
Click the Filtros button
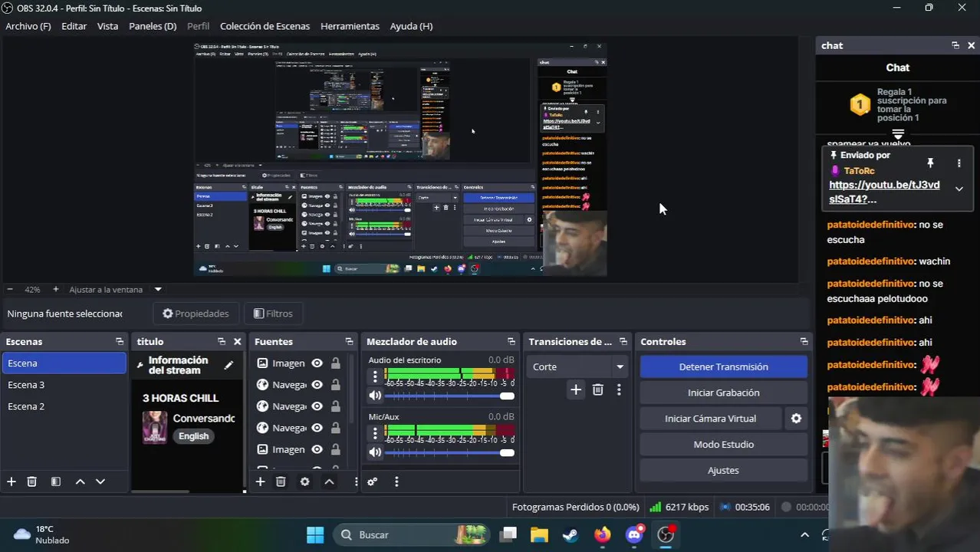point(273,314)
